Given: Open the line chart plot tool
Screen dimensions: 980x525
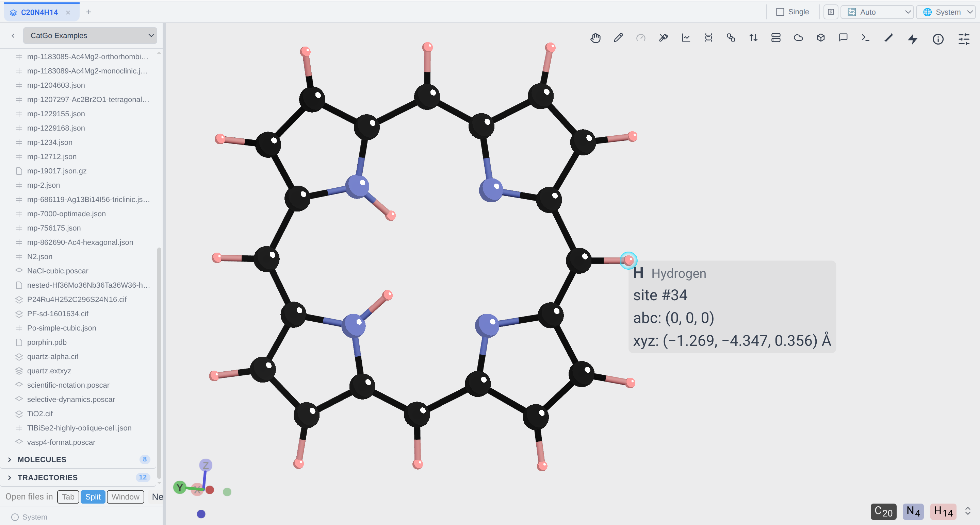Looking at the screenshot, I should [686, 38].
